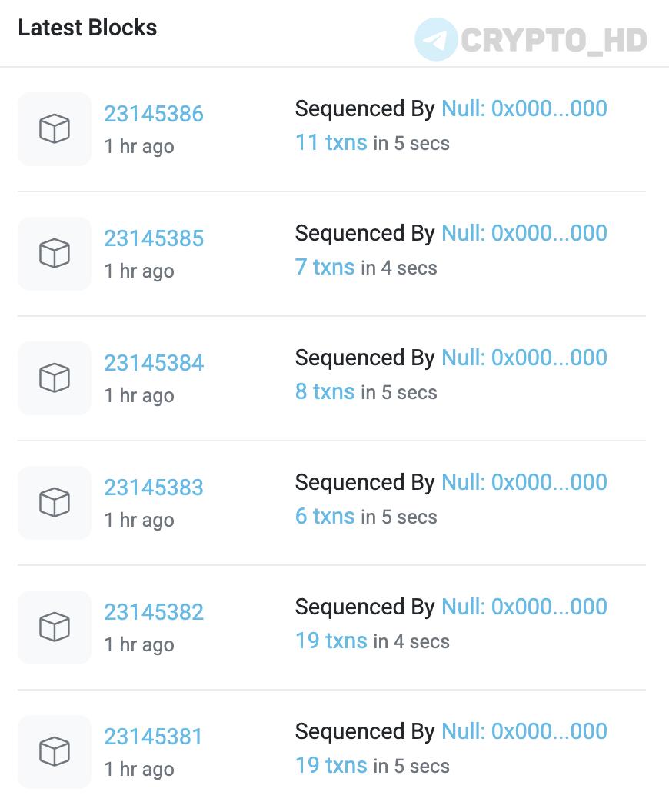
Task: Click the cube icon for block 23145381
Action: pyautogui.click(x=55, y=751)
